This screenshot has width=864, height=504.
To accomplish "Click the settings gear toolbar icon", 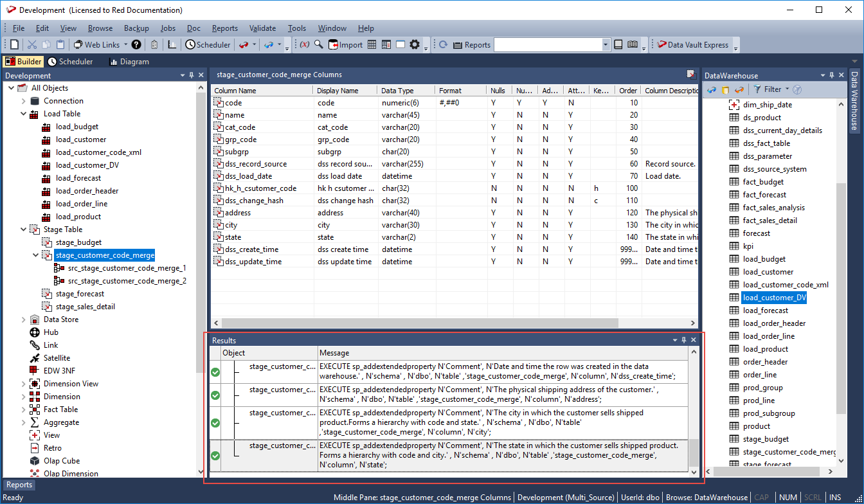I will (x=415, y=45).
